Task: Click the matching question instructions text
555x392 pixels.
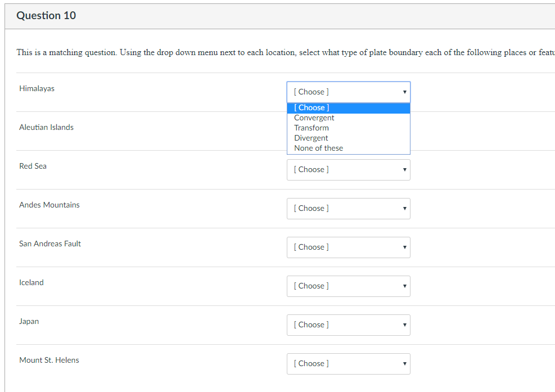Action: pyautogui.click(x=285, y=52)
